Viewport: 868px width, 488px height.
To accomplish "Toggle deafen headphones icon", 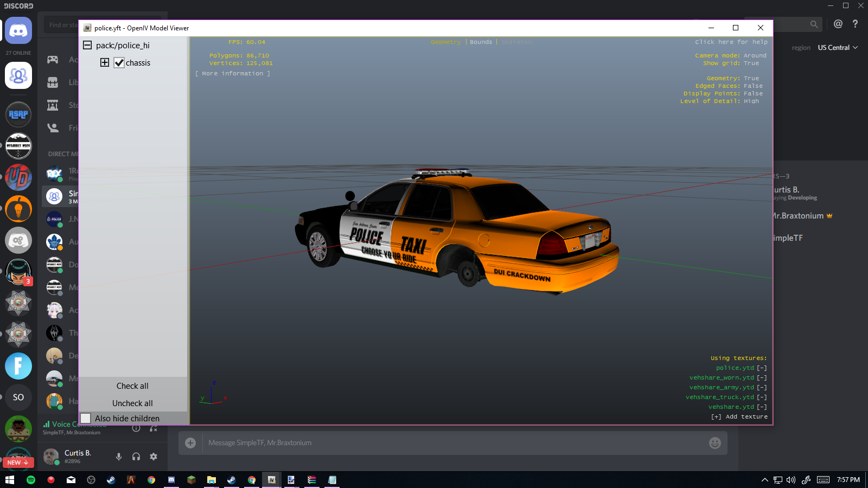I will pyautogui.click(x=136, y=457).
